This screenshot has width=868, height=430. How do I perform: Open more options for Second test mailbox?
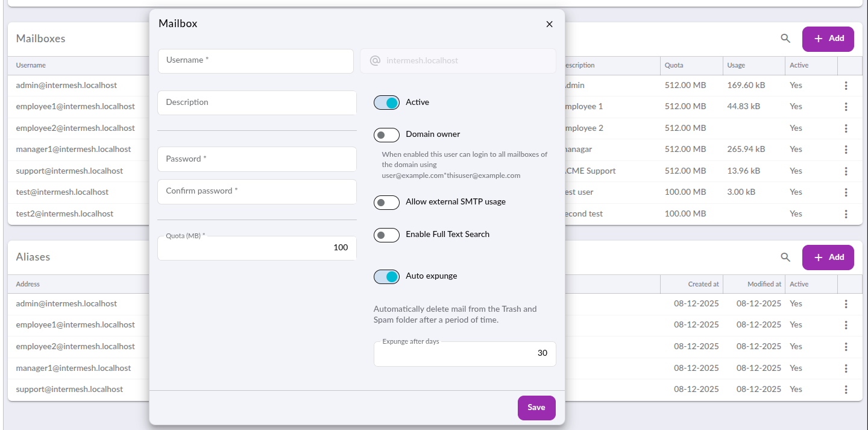846,214
